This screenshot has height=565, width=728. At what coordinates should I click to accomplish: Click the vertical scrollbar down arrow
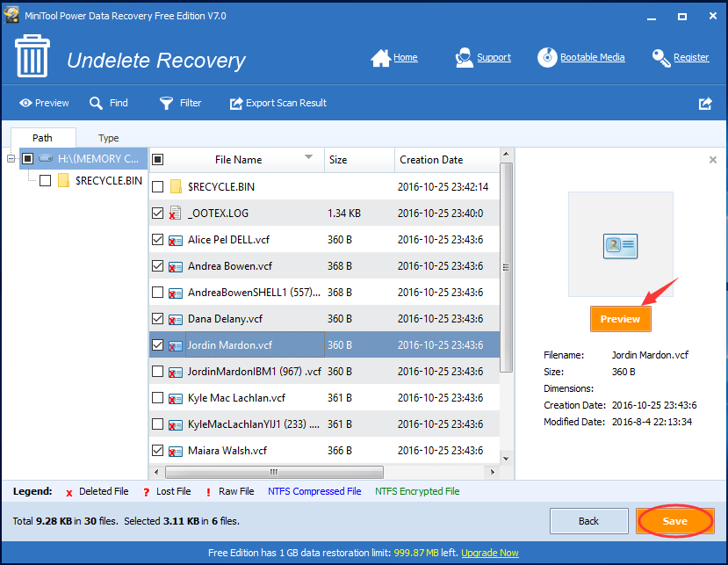point(506,459)
